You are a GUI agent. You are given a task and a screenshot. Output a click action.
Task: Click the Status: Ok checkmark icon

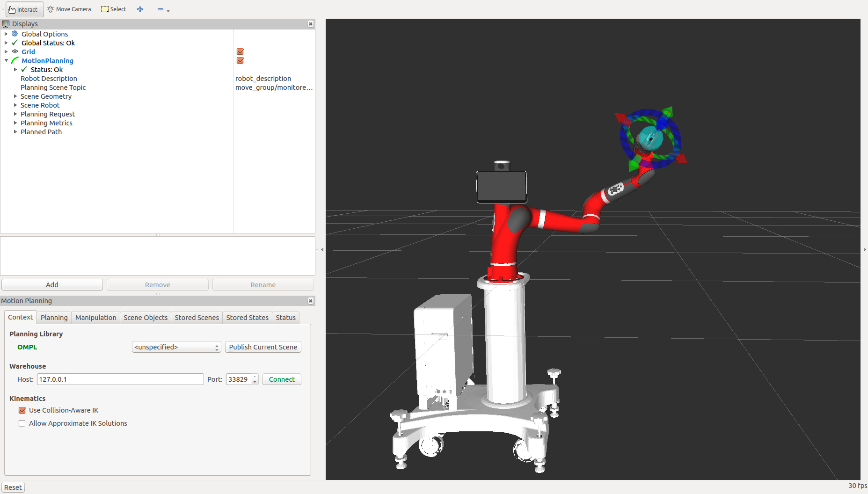(24, 69)
